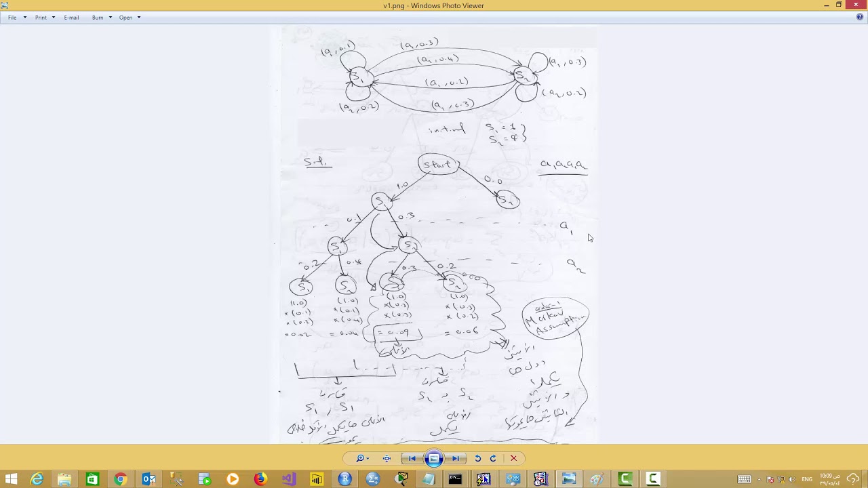
Task: Click the volume tray icon
Action: [x=791, y=479]
